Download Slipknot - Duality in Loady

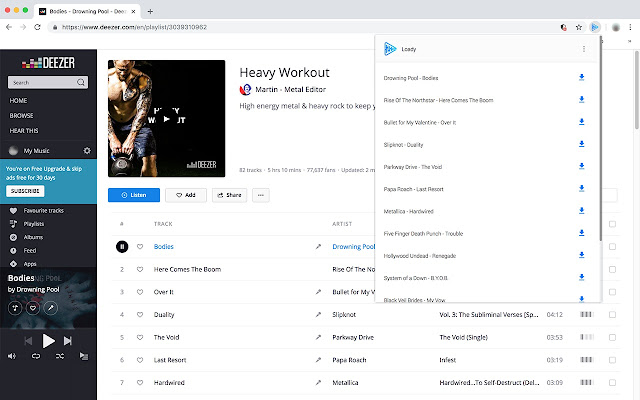pos(582,144)
